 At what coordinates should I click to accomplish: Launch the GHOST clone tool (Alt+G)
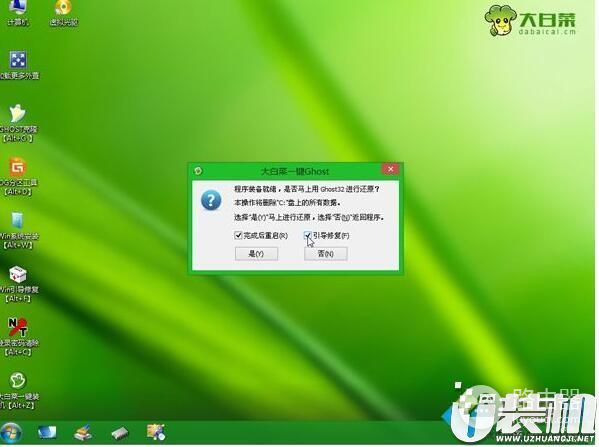pyautogui.click(x=18, y=123)
